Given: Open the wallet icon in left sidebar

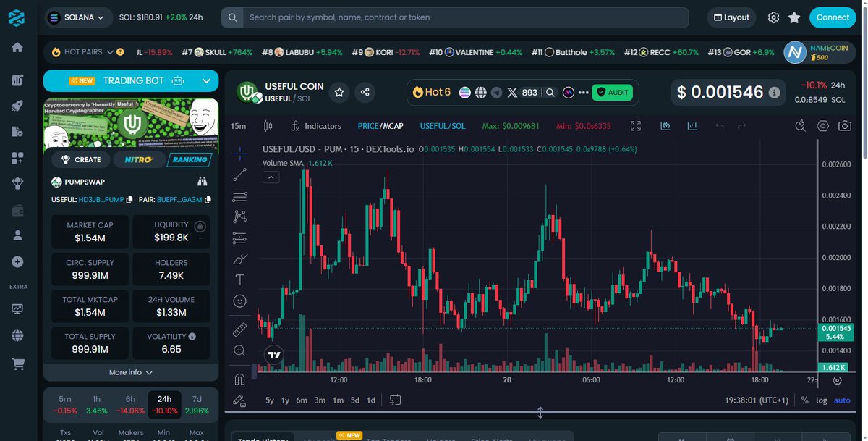Looking at the screenshot, I should [x=17, y=210].
